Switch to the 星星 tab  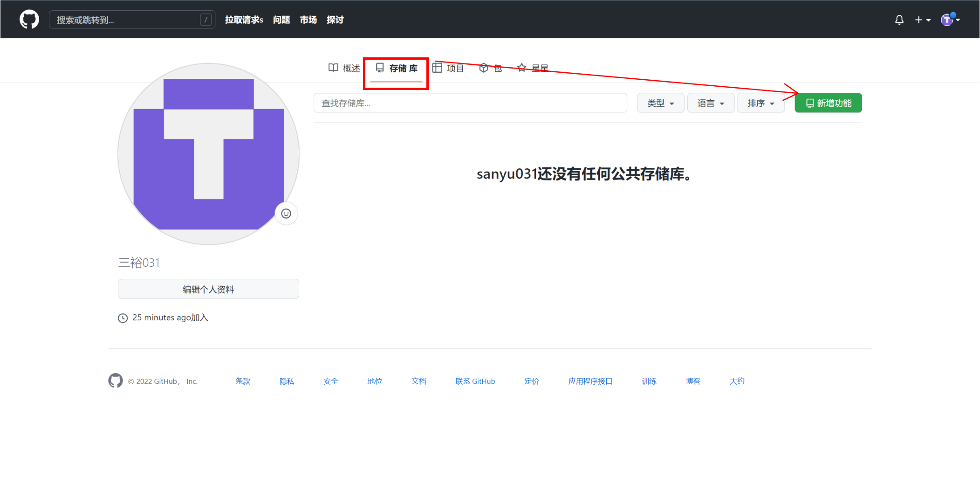(533, 69)
